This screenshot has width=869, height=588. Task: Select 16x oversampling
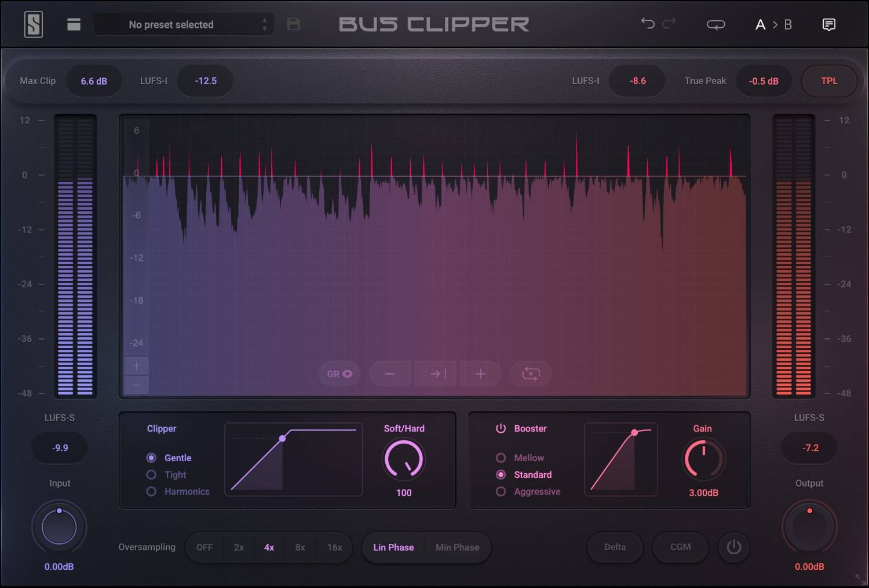point(334,547)
